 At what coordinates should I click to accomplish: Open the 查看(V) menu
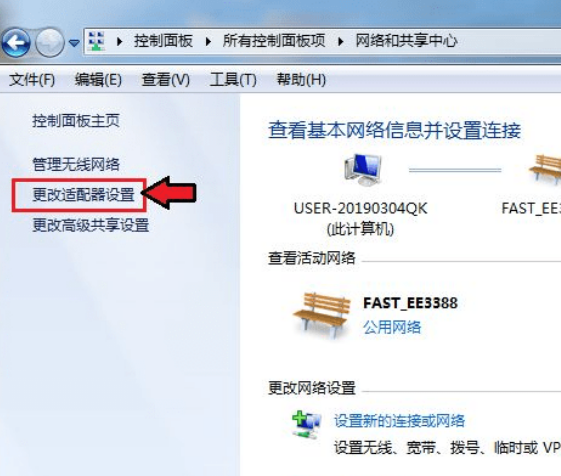tap(166, 79)
